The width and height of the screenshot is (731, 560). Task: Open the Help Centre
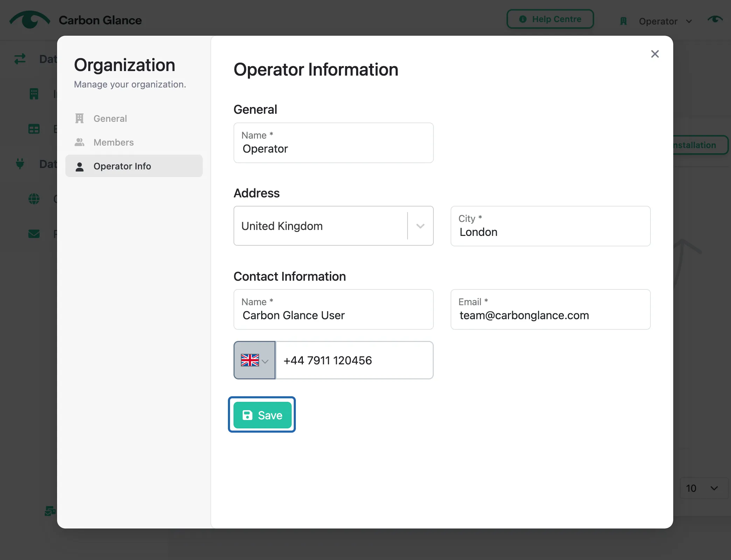click(550, 19)
